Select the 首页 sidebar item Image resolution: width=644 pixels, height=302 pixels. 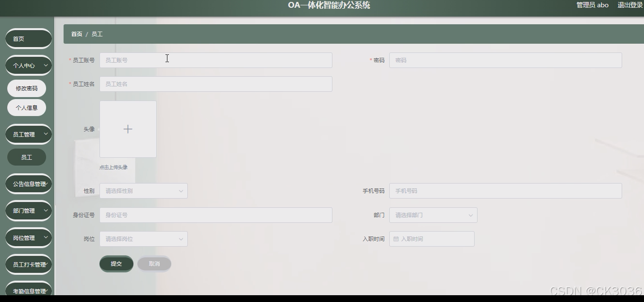(28, 38)
